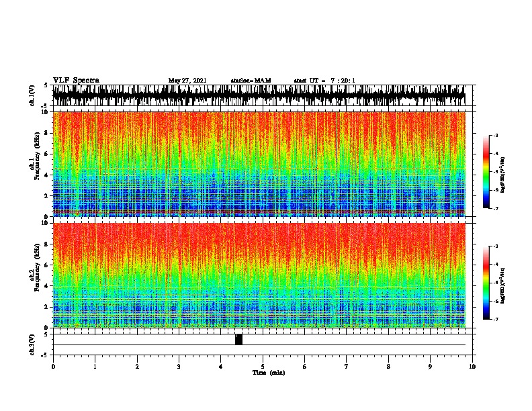Select the date text "May 27, 2021"
This screenshot has height=411, width=532.
coord(187,81)
